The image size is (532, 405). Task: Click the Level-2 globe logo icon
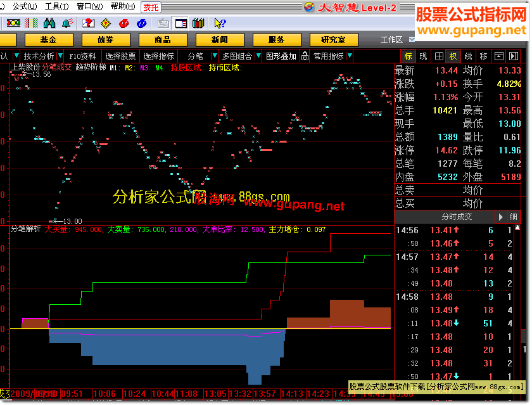coord(309,6)
